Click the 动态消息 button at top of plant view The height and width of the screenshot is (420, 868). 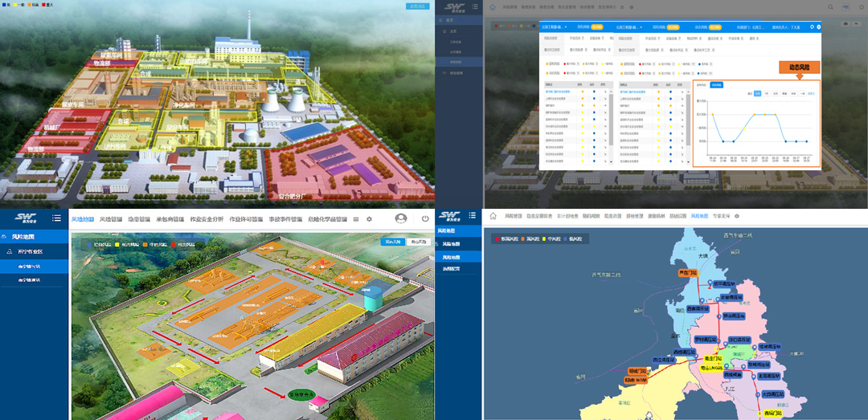(x=418, y=6)
